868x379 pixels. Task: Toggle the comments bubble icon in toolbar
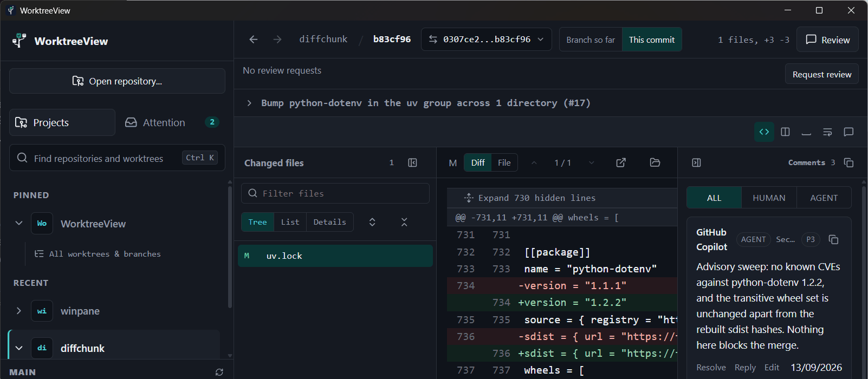tap(848, 132)
